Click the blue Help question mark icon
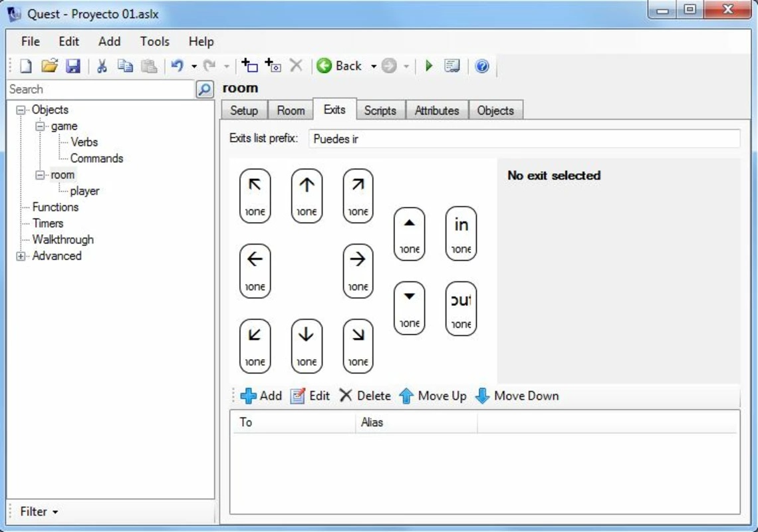The width and height of the screenshot is (758, 532). (482, 66)
